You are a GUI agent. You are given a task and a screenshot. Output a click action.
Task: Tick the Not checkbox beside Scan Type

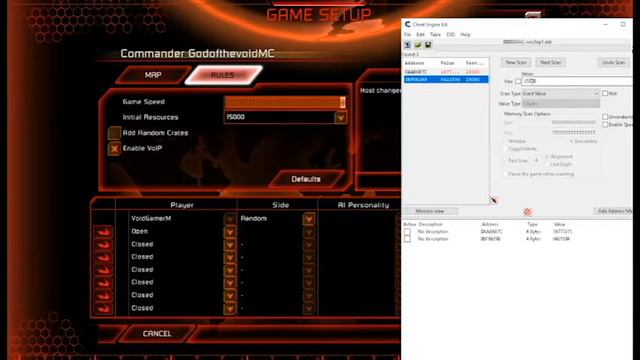(605, 93)
